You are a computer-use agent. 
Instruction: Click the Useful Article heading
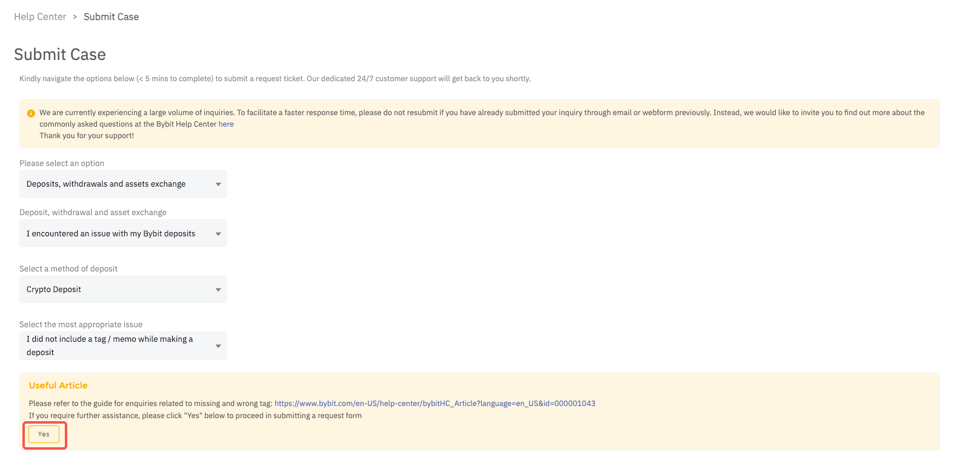[58, 385]
